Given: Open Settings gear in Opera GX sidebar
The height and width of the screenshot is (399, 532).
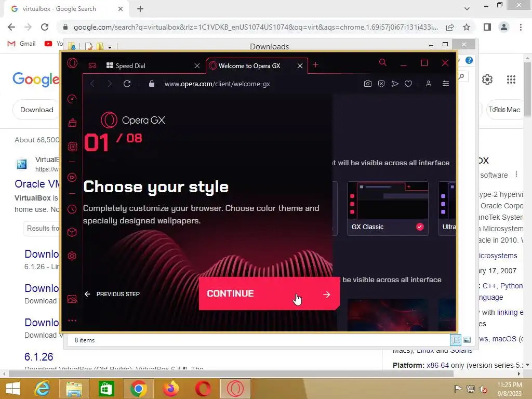Looking at the screenshot, I should pos(72,256).
